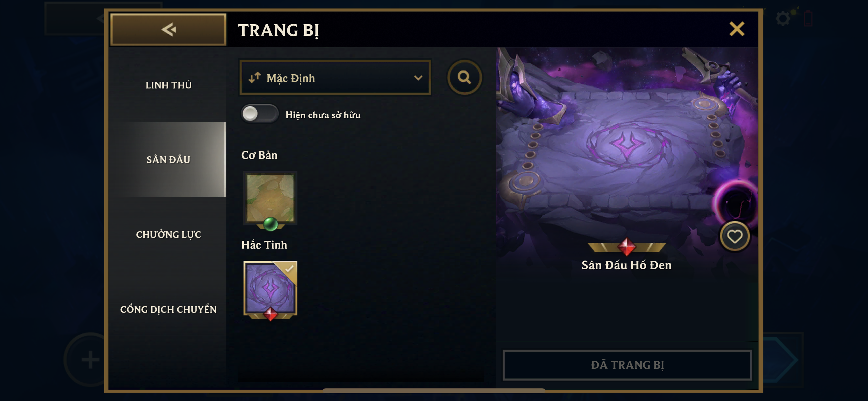Select the SÂN ĐẤU tab

pyautogui.click(x=168, y=159)
